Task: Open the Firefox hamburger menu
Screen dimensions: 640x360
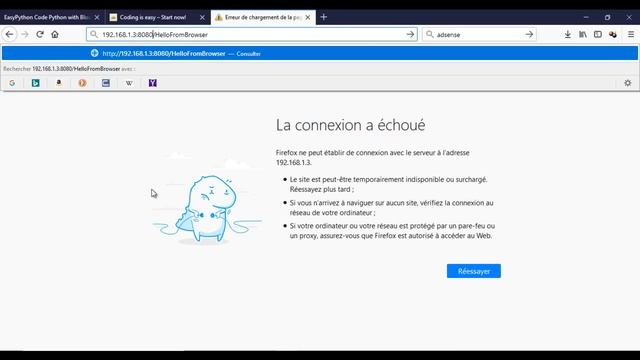Action: click(x=631, y=35)
